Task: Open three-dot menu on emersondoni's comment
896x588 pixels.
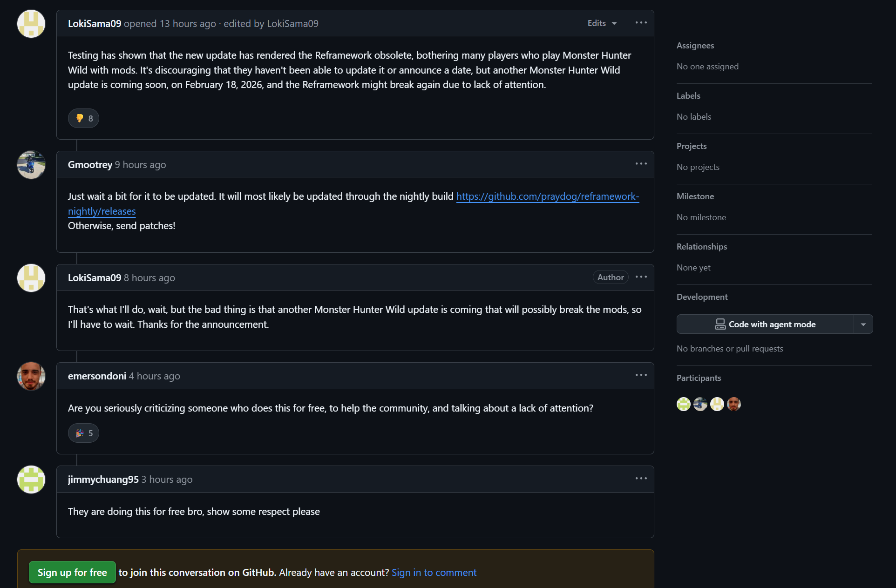Action: [x=641, y=375]
